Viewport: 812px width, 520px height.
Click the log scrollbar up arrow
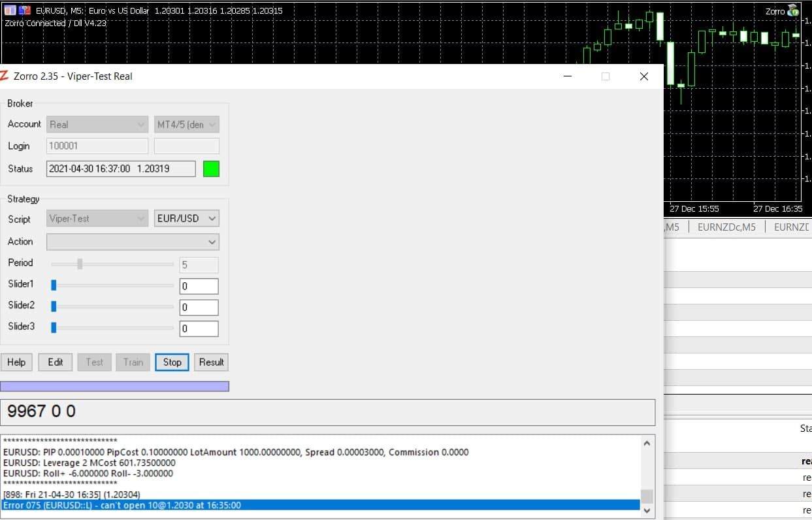[647, 444]
